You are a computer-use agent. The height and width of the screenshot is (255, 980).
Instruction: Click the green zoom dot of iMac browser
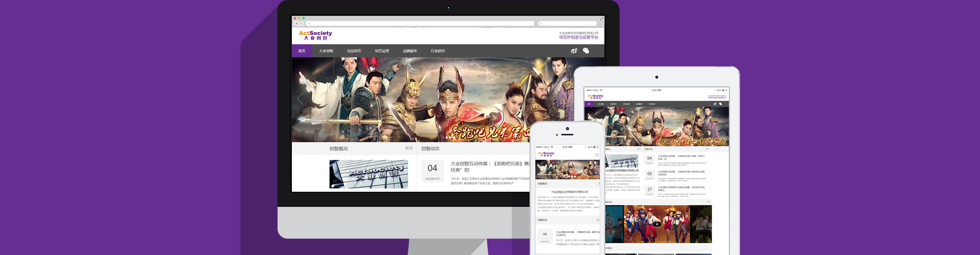(303, 18)
